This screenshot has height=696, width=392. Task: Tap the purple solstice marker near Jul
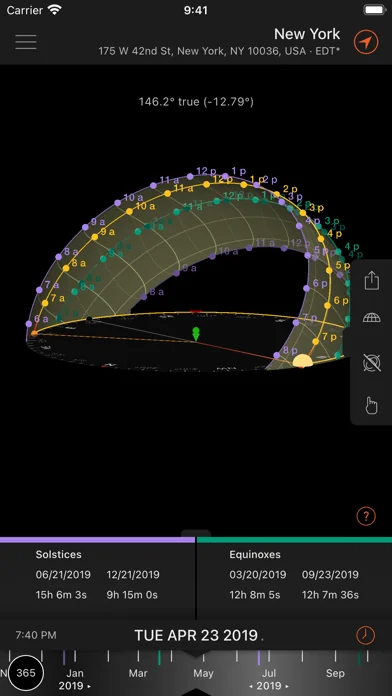(x=259, y=658)
